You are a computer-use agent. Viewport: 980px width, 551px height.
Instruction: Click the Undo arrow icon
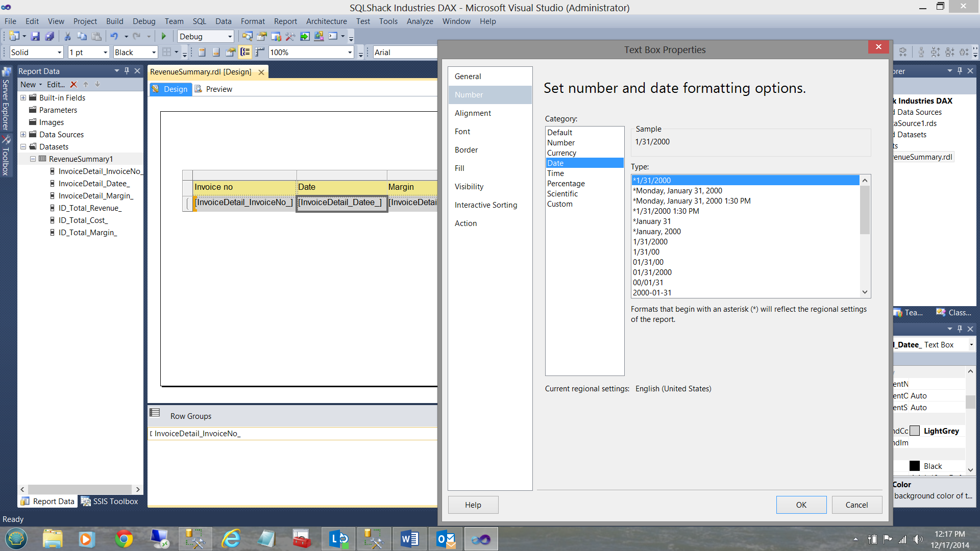(x=114, y=36)
